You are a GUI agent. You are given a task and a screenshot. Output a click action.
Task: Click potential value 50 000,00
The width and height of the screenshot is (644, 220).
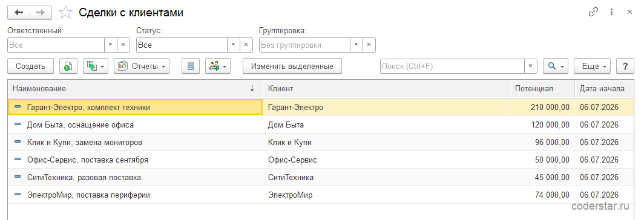coord(552,160)
